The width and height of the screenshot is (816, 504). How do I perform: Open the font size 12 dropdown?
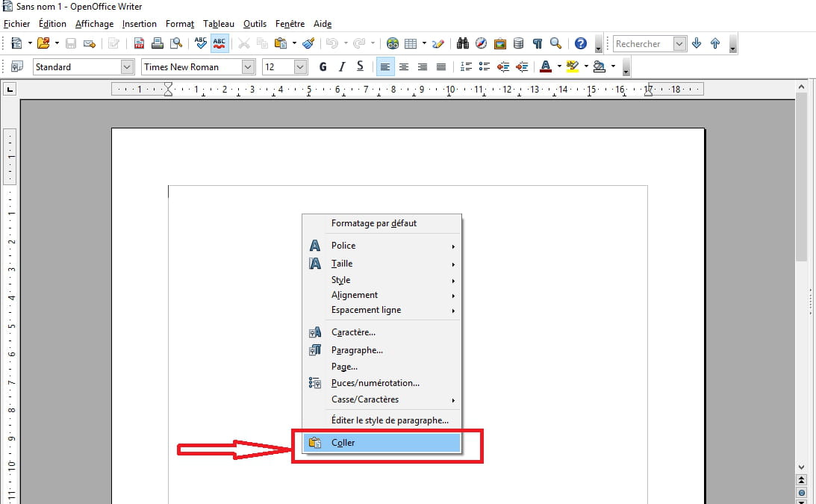point(300,67)
